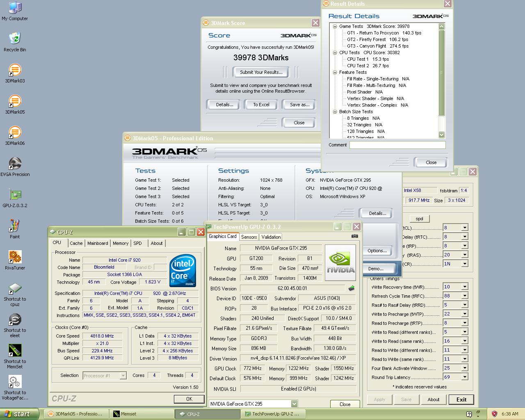Click the Save as button
The image size is (525, 420).
point(299,105)
